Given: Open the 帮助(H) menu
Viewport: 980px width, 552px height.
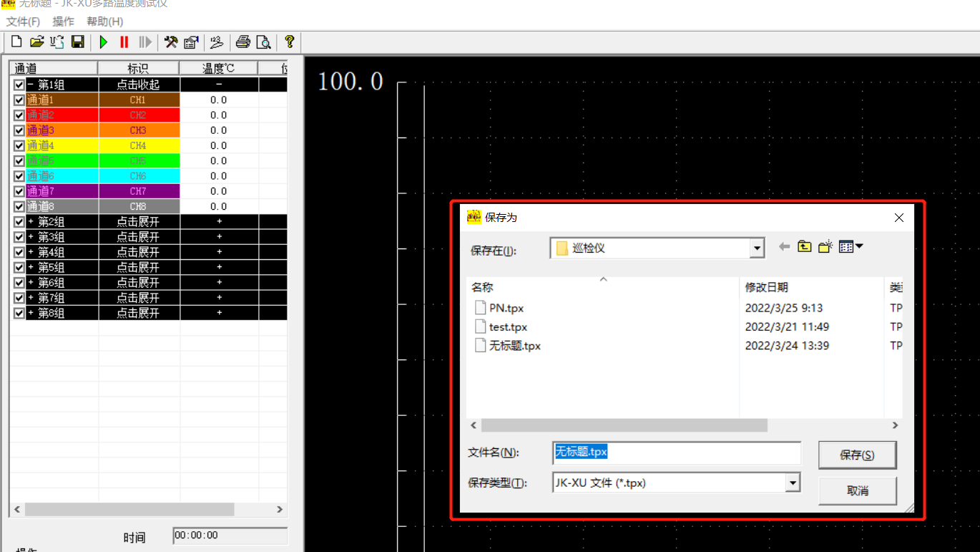Looking at the screenshot, I should [104, 21].
